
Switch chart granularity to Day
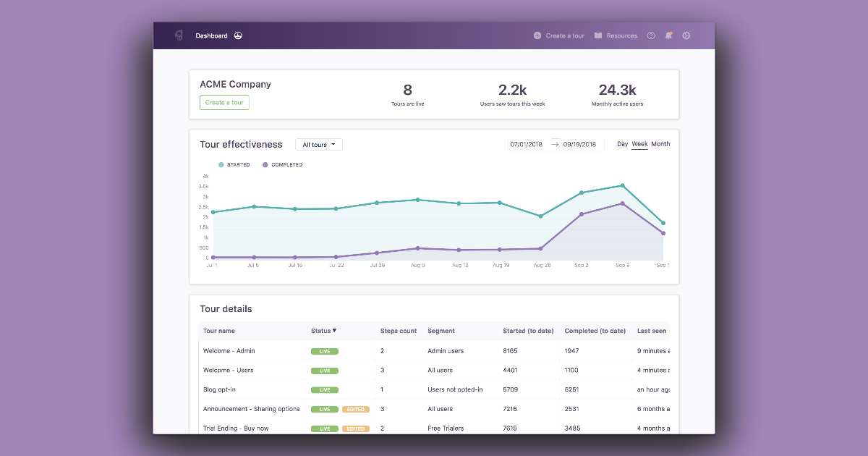click(x=622, y=144)
